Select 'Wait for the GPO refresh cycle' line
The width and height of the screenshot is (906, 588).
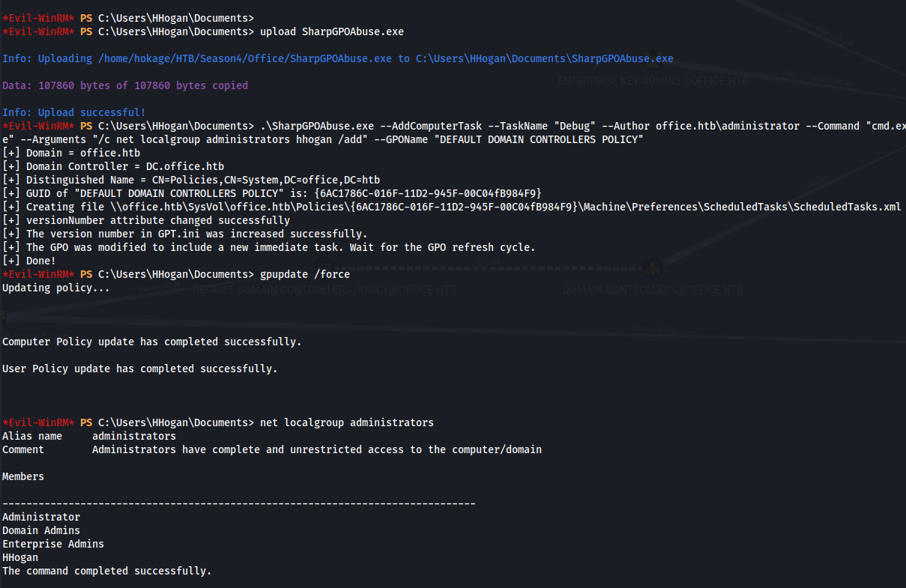click(269, 247)
